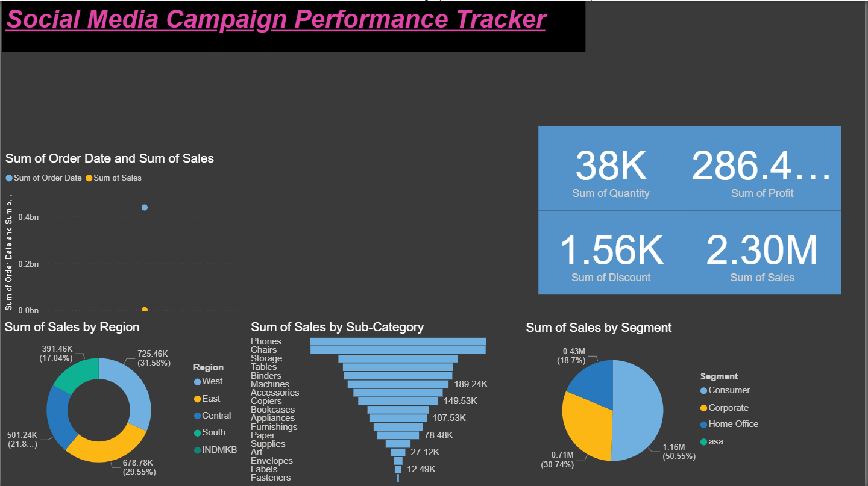The image size is (868, 486).
Task: Click Sum of Sales legend in scatter chart
Action: [x=117, y=178]
